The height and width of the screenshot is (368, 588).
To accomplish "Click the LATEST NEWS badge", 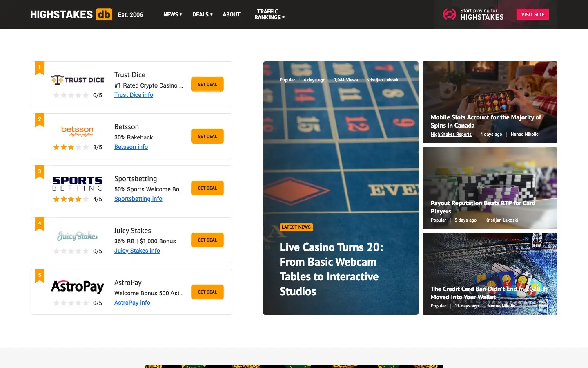I will (296, 227).
